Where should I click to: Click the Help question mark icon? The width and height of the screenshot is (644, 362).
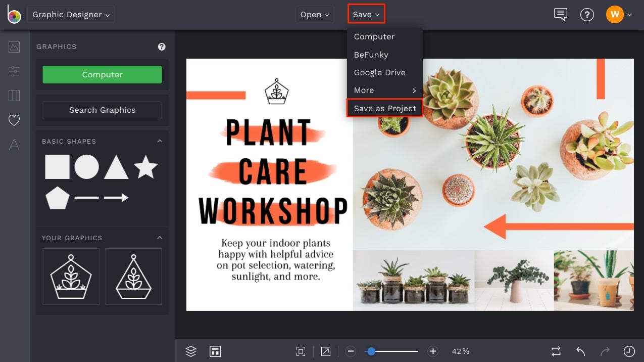tap(587, 14)
